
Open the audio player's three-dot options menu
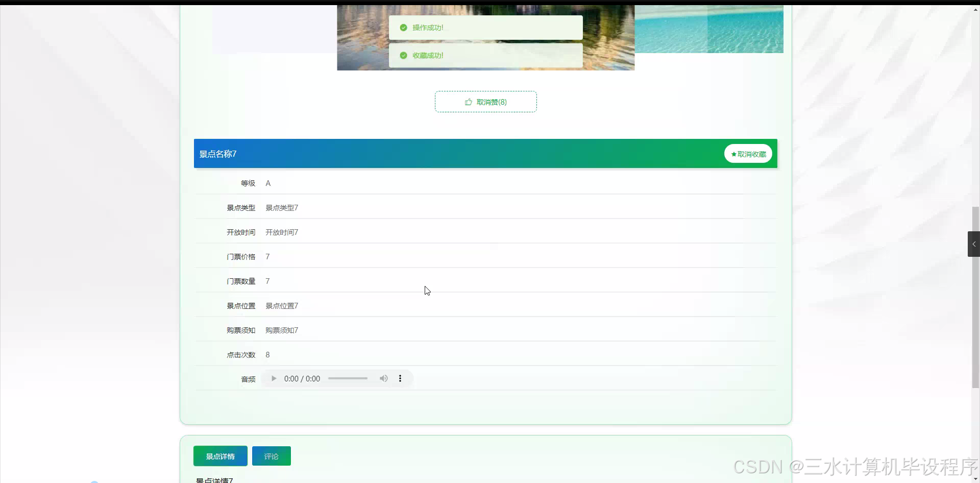(400, 378)
